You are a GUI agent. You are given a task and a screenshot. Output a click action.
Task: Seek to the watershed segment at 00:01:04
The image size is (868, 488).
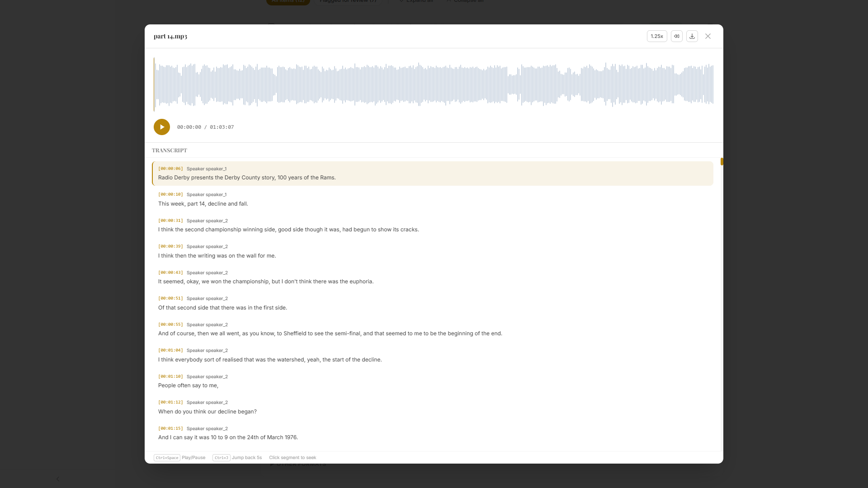click(x=432, y=355)
